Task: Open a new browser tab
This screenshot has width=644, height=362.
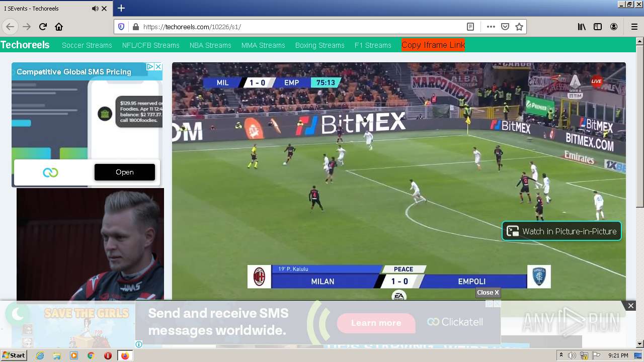Action: tap(121, 8)
